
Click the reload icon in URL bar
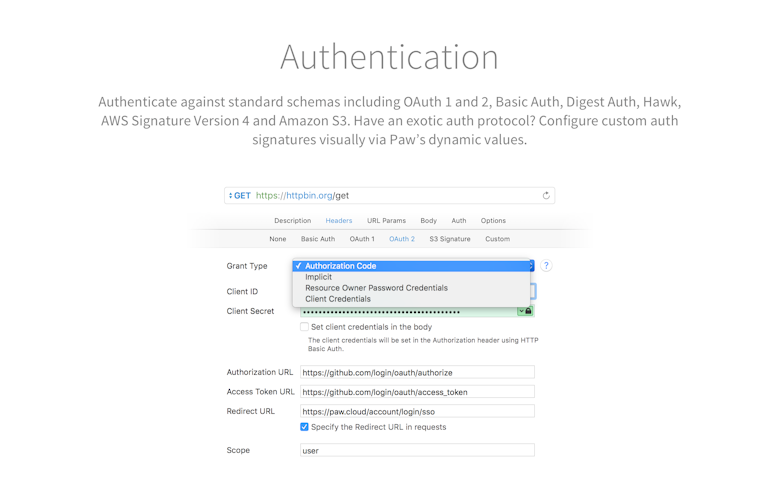546,195
